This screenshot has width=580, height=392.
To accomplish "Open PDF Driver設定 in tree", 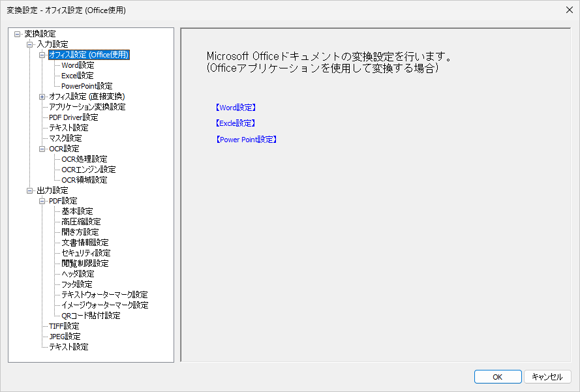I will pyautogui.click(x=74, y=117).
